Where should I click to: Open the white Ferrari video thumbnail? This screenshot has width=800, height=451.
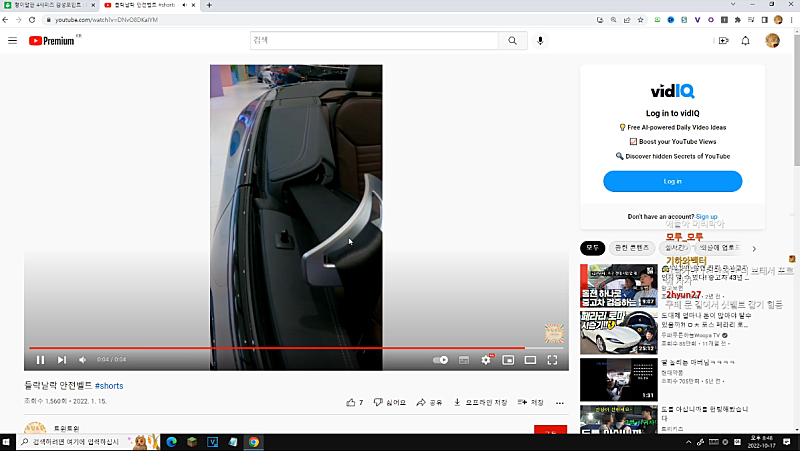click(618, 333)
